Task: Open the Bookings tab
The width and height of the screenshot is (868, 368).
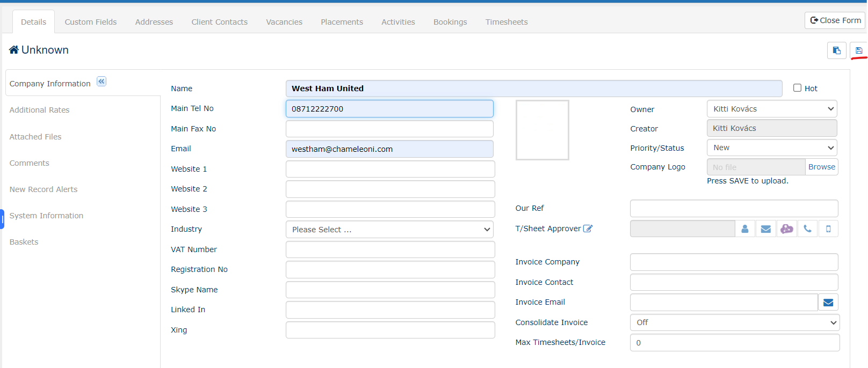Action: (x=450, y=22)
